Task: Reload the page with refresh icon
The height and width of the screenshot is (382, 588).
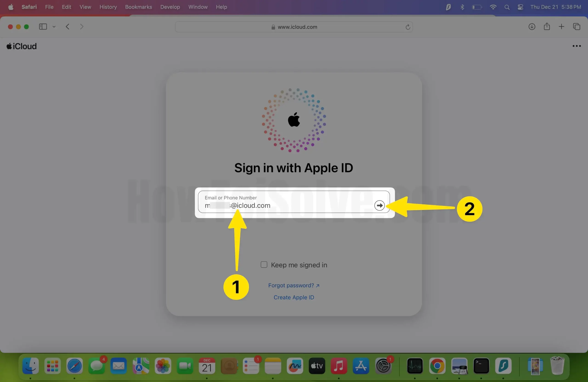Action: click(x=408, y=27)
